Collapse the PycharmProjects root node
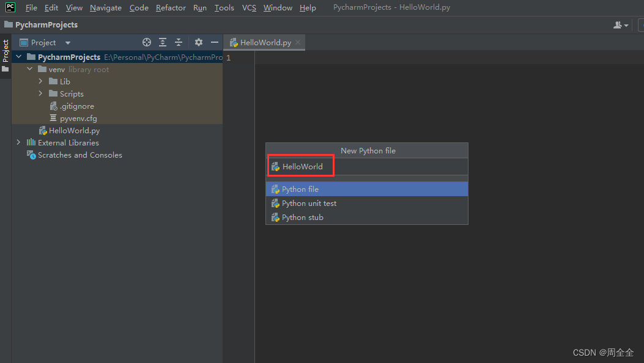This screenshot has height=363, width=644. coord(19,57)
